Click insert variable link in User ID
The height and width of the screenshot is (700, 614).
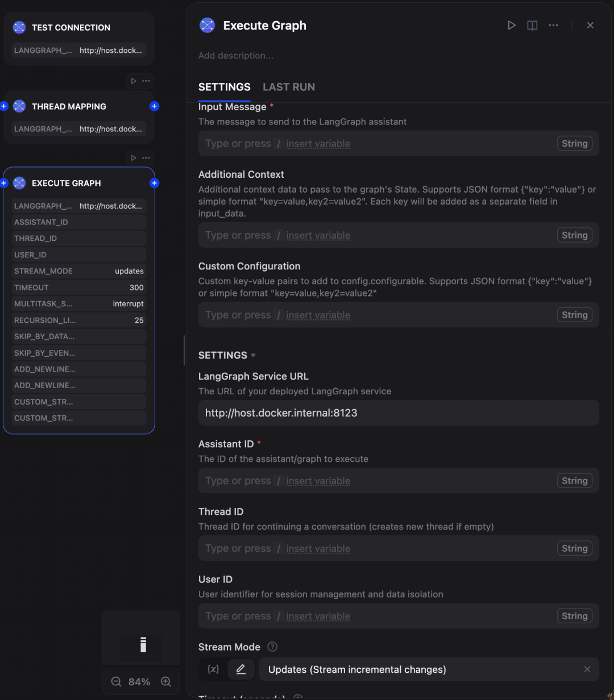pos(318,616)
